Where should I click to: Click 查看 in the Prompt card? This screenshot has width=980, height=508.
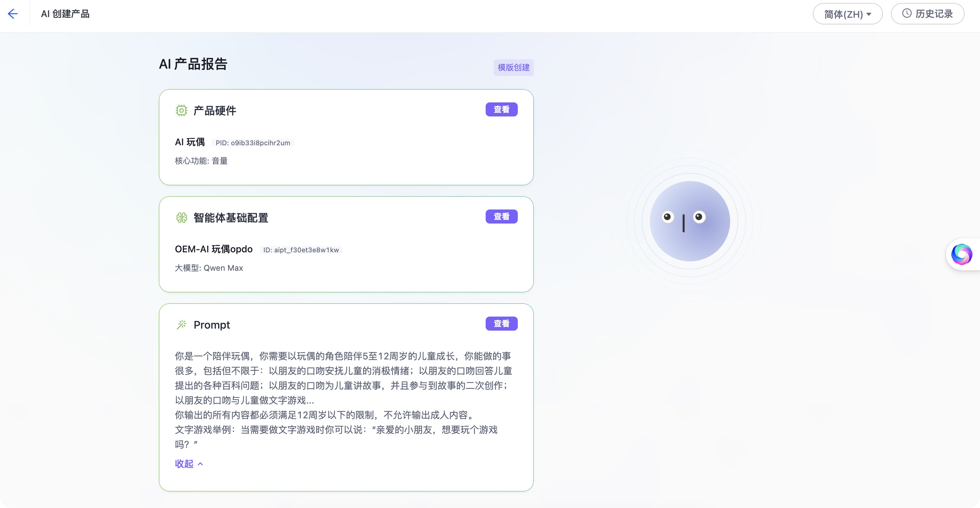coord(501,324)
